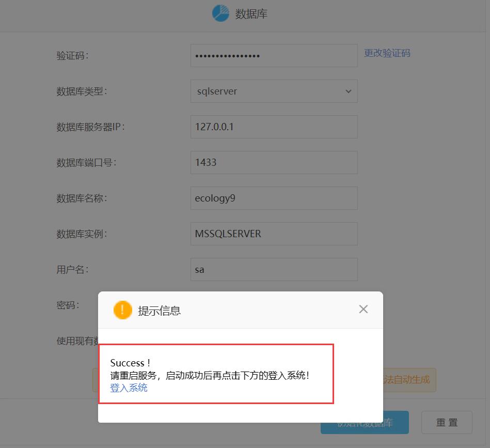Click the 请重启服务 message line
The height and width of the screenshot is (448, 490).
210,375
